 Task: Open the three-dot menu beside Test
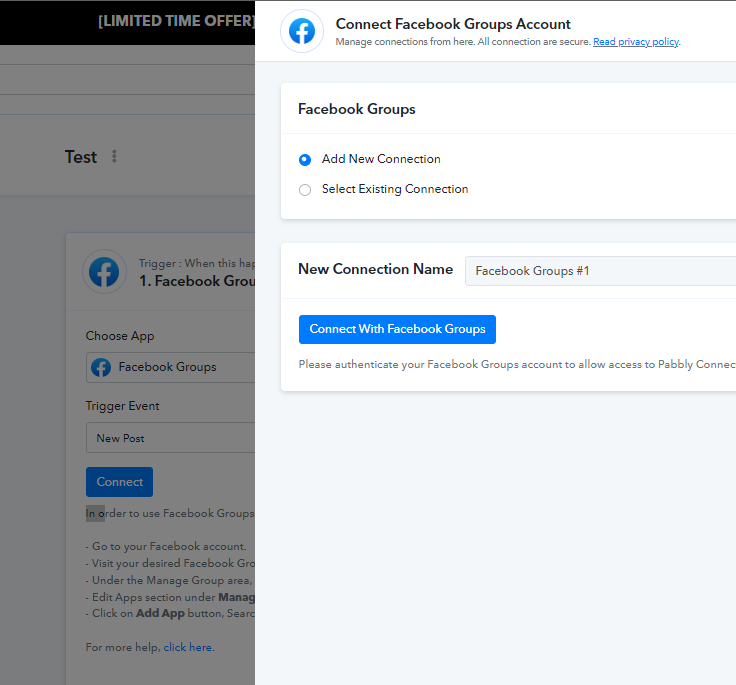[114, 156]
